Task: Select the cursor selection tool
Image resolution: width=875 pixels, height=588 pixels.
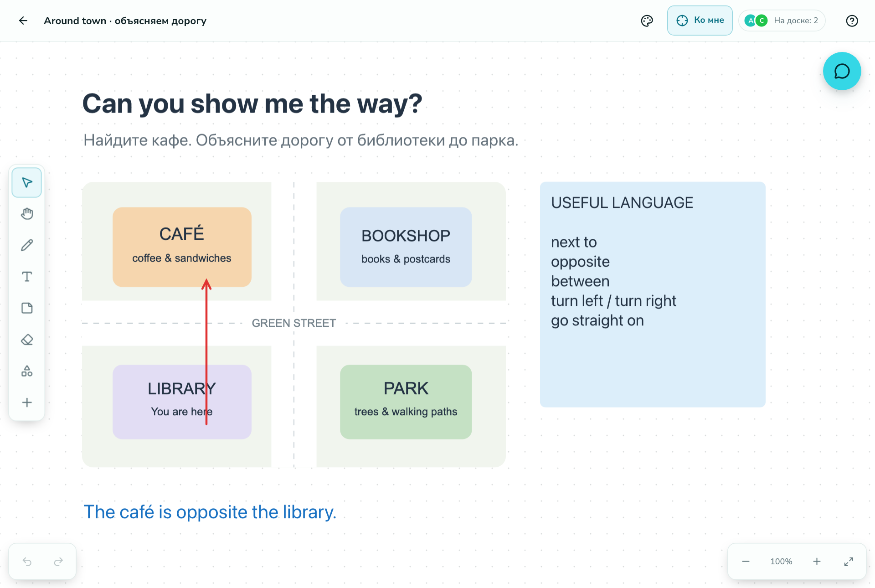Action: pos(27,183)
